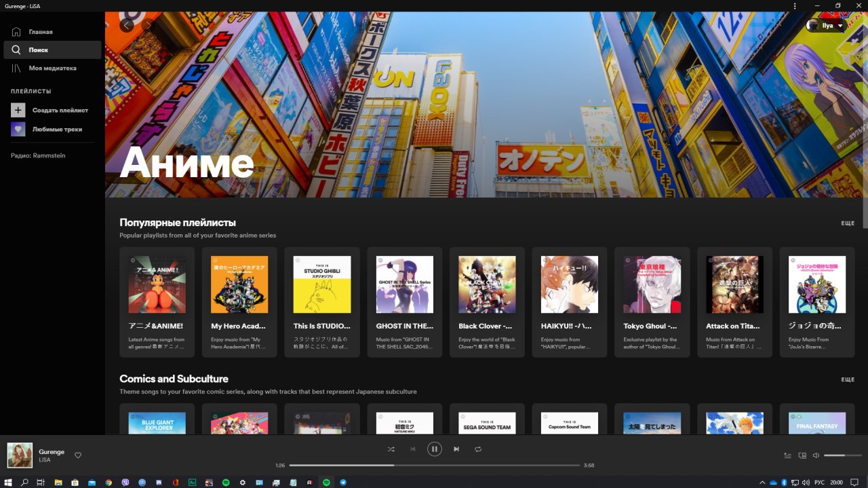Viewport: 868px width, 488px height.
Task: Navigate back with the left arrow
Action: 126,25
